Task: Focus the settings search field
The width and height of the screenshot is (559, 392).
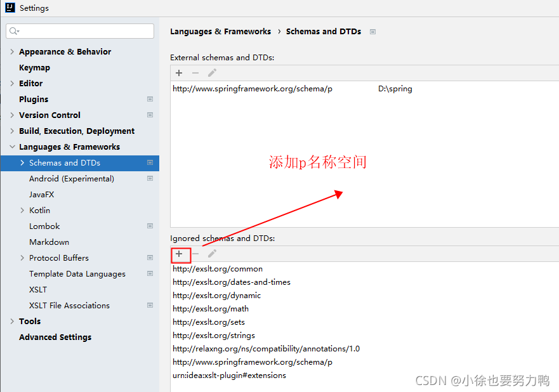Action: click(x=80, y=31)
